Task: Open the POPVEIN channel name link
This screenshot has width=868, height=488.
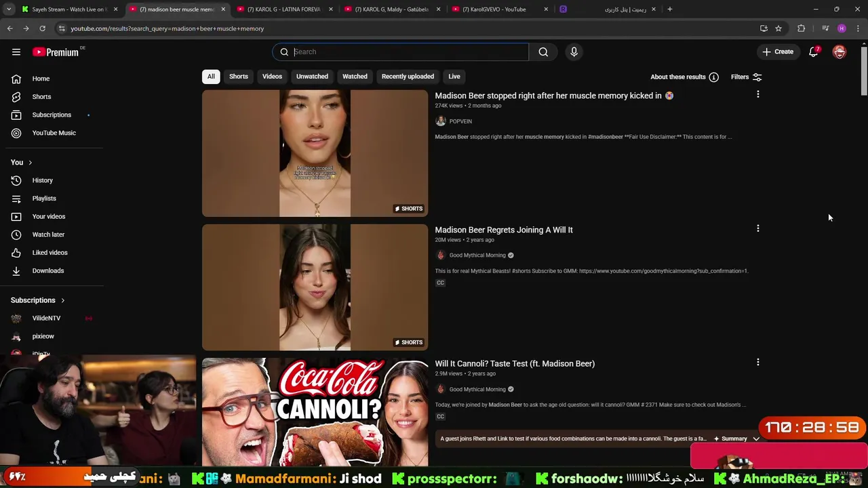Action: point(460,121)
